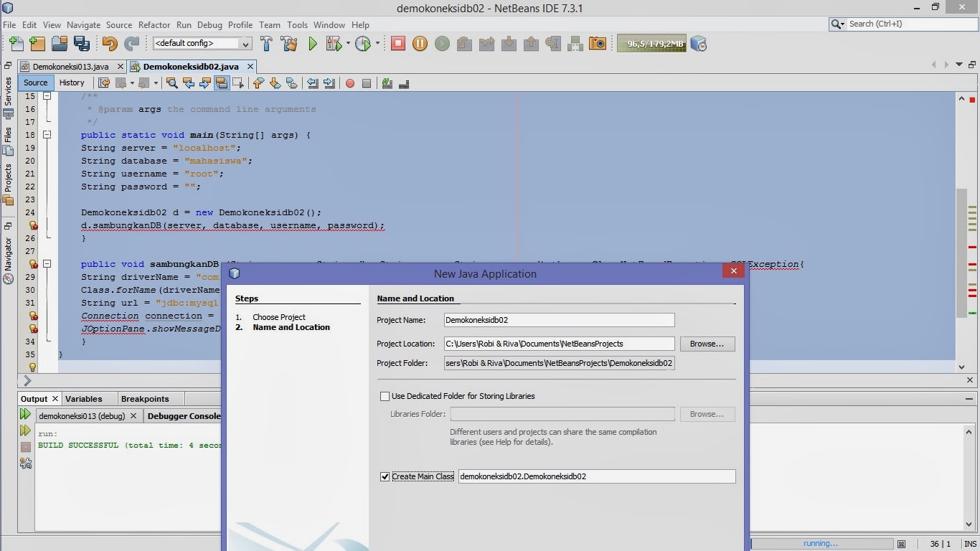Viewport: 980px width, 551px height.
Task: Click the Save All icon
Action: [x=81, y=43]
